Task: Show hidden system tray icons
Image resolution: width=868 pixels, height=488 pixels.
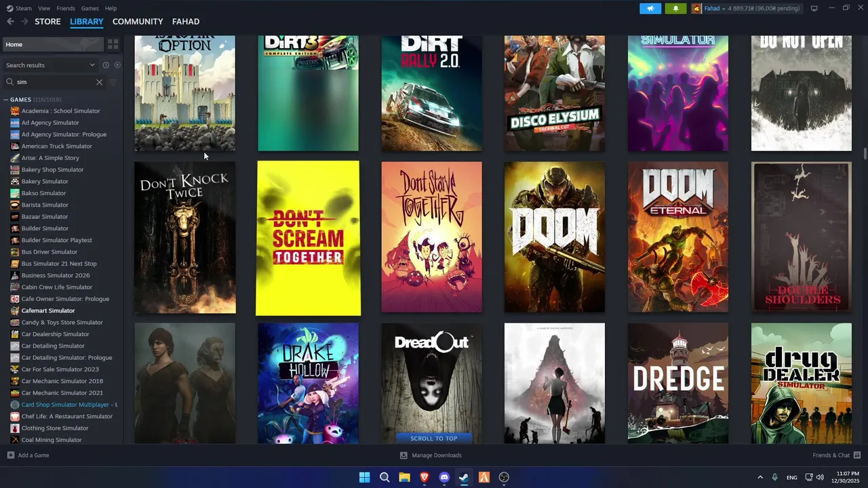Action: coord(759,477)
